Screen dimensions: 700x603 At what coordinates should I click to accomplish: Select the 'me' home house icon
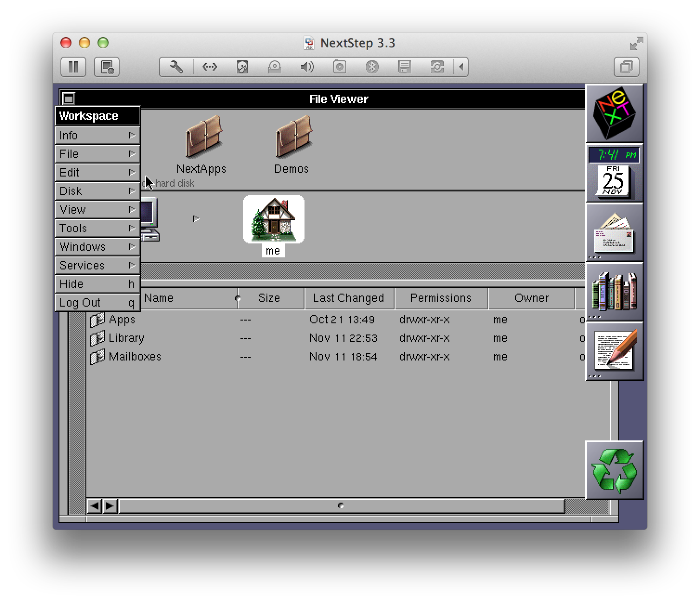(274, 219)
